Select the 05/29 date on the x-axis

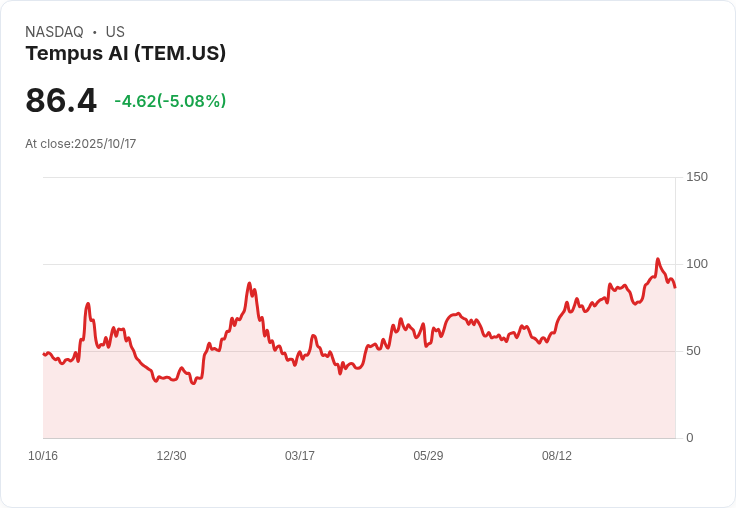(x=428, y=456)
